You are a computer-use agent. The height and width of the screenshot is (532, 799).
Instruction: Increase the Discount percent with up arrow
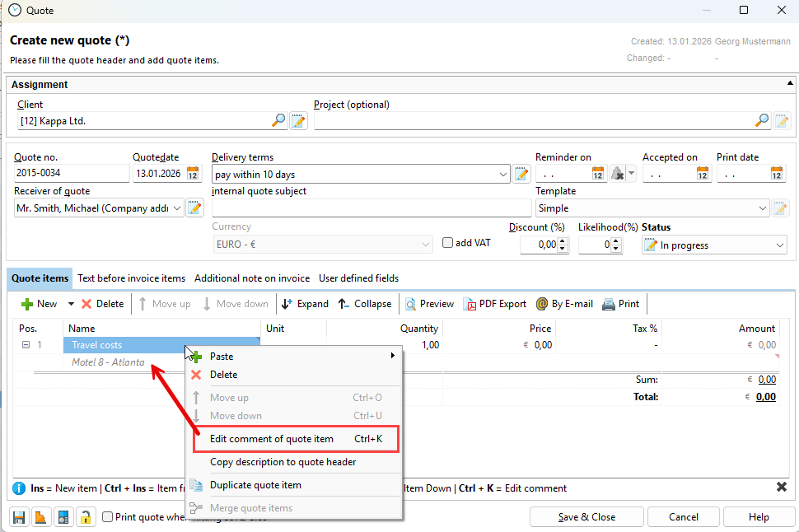(563, 241)
